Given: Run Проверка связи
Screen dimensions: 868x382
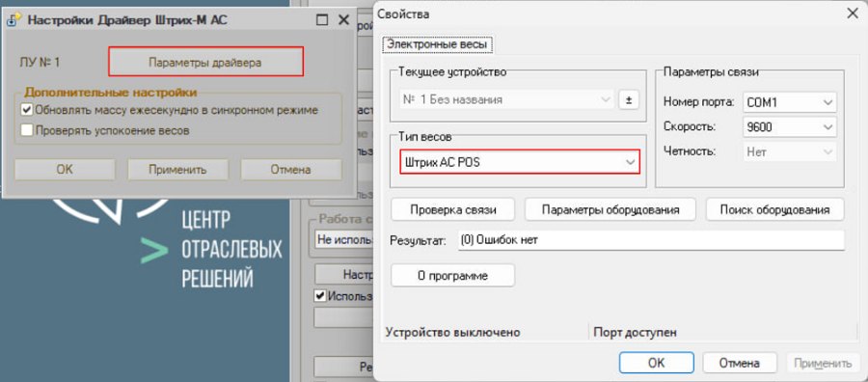Looking at the screenshot, I should pos(453,210).
